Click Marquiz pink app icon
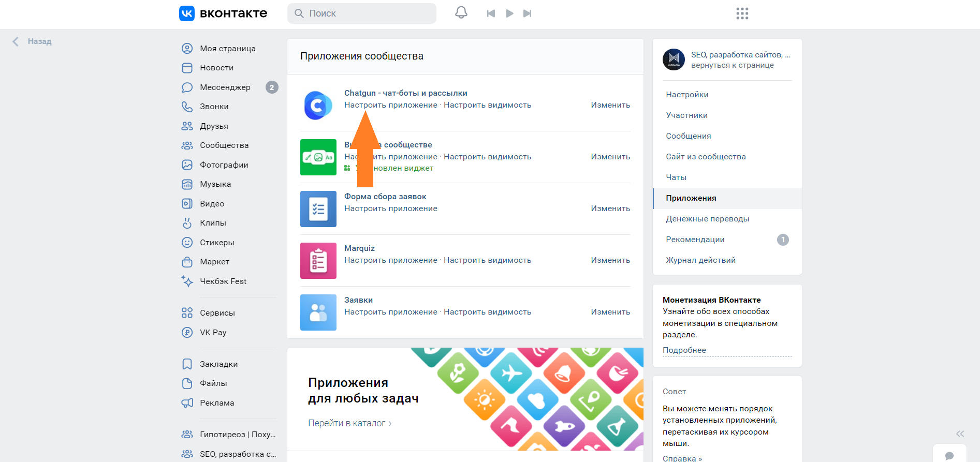 click(318, 261)
